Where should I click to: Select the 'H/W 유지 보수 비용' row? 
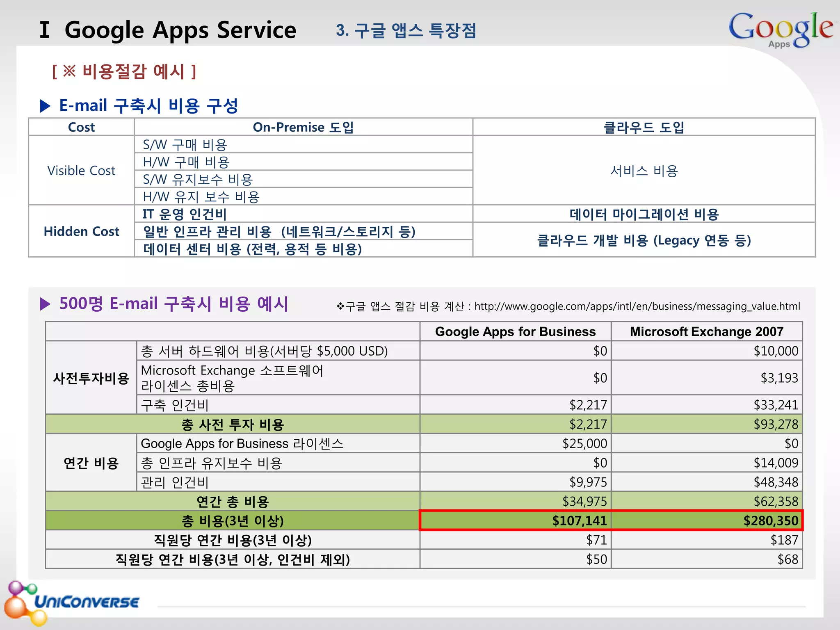point(304,196)
